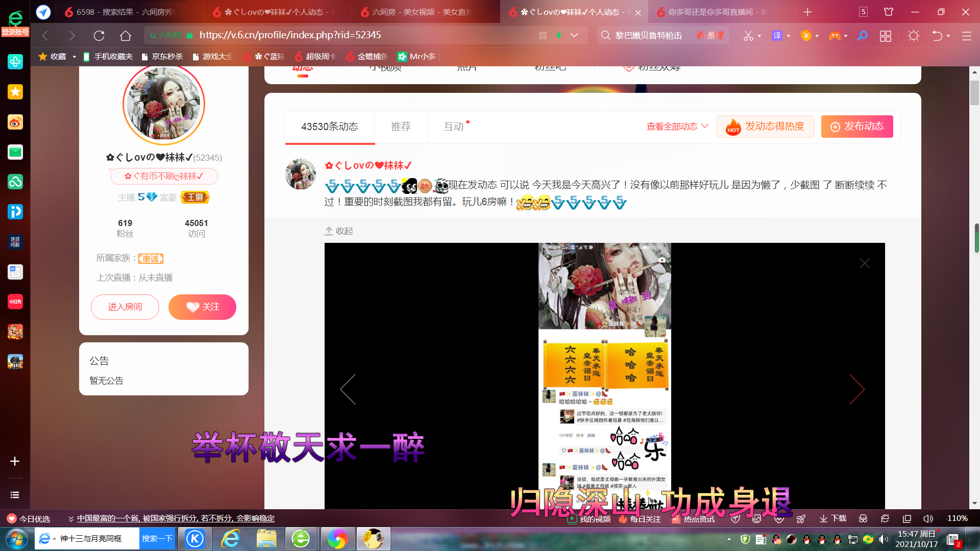Expand the scissors tool dropdown arrow

pyautogui.click(x=759, y=36)
